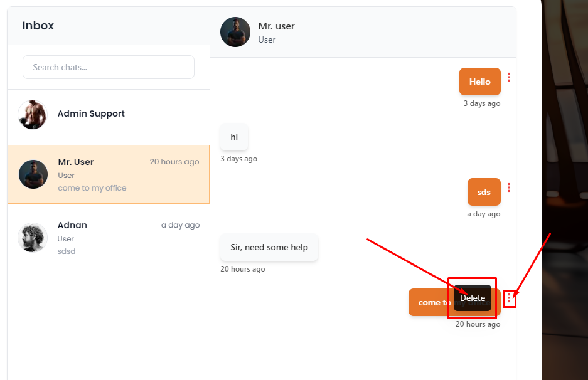588x380 pixels.
Task: Click the Mr. user name in conversation header
Action: (x=276, y=26)
